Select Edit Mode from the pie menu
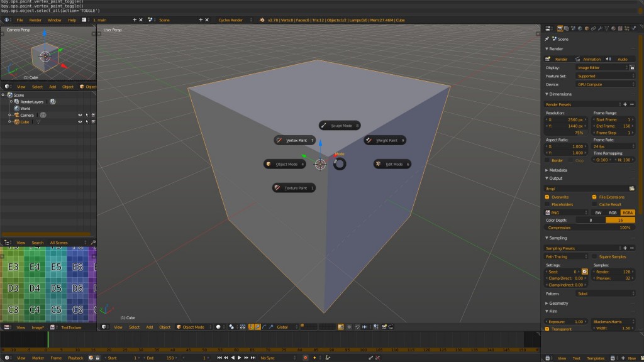Viewport: 644px width, 362px height. click(x=392, y=163)
